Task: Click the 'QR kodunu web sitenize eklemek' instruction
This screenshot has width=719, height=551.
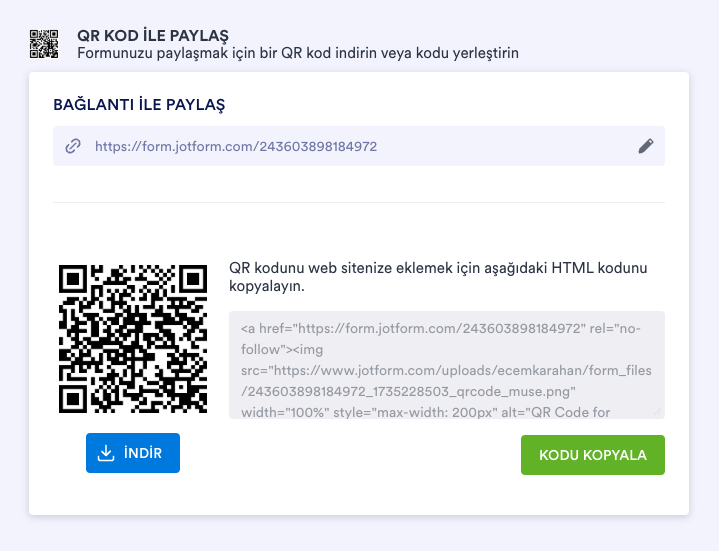Action: click(438, 268)
